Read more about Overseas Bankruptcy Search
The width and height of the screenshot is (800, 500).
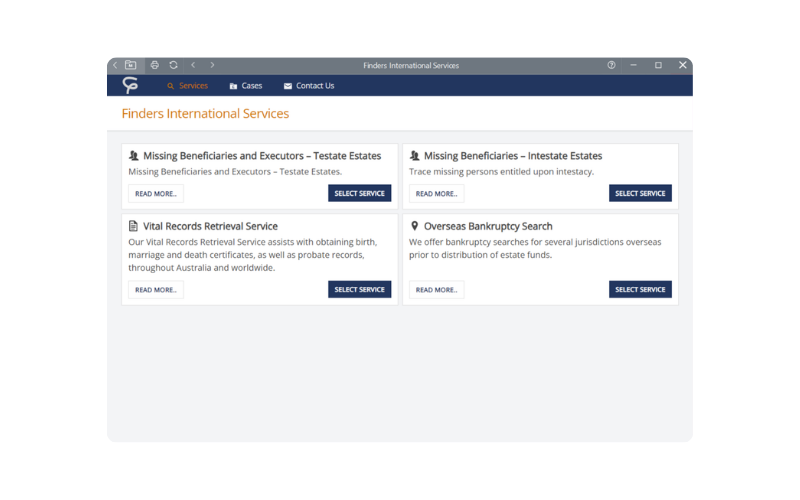pos(436,290)
